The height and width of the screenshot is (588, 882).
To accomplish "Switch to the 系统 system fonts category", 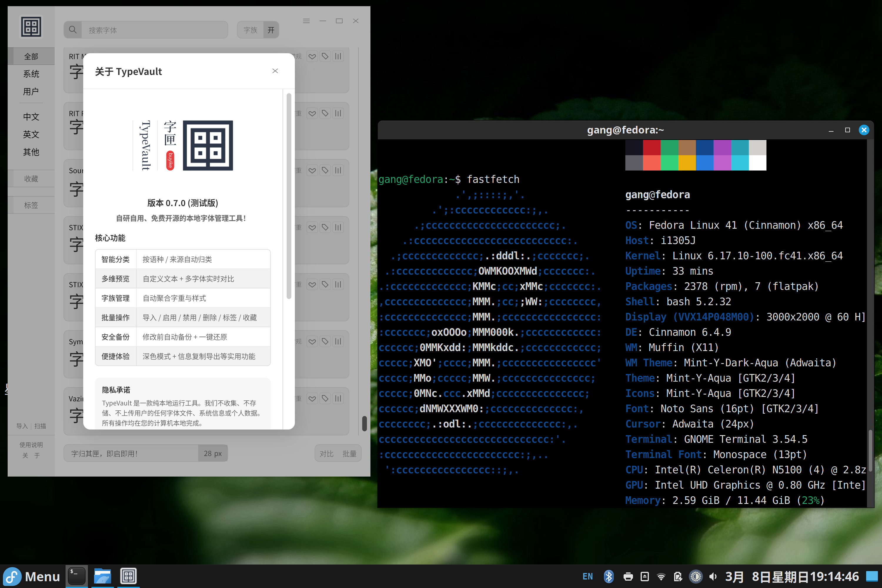I will pyautogui.click(x=31, y=74).
